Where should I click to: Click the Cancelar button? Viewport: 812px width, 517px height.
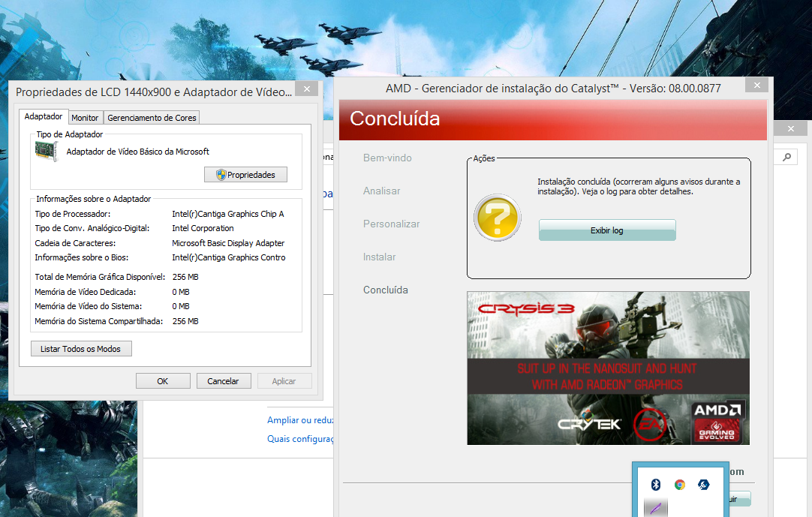click(x=223, y=380)
